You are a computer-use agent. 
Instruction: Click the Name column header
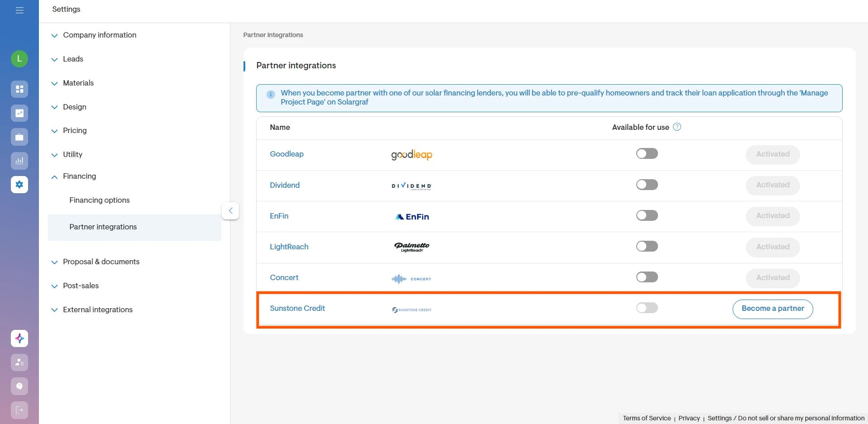click(280, 127)
